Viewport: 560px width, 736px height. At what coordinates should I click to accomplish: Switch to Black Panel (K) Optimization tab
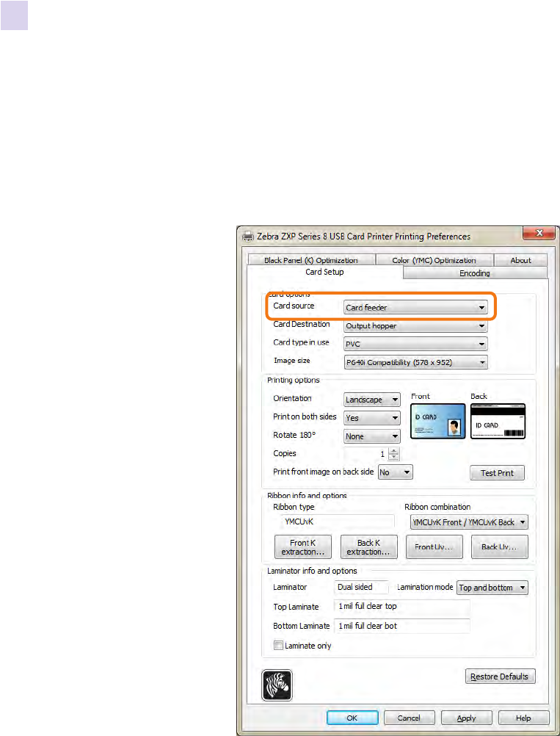coord(311,260)
